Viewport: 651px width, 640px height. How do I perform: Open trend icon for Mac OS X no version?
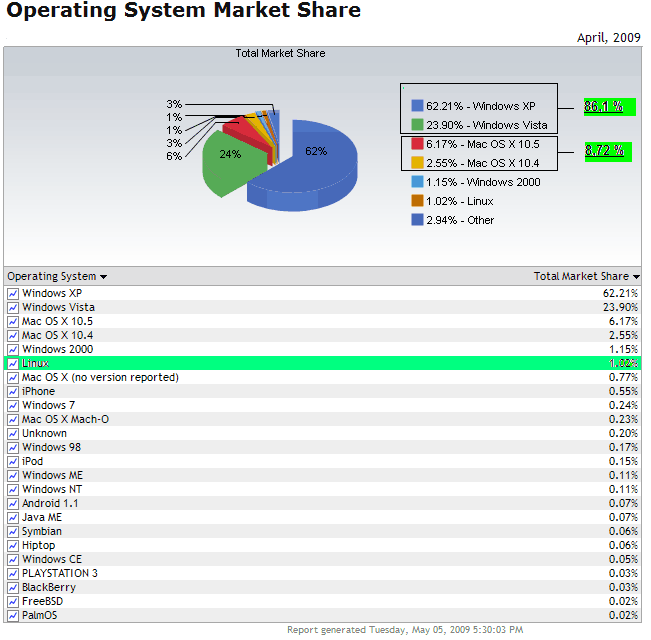13,378
